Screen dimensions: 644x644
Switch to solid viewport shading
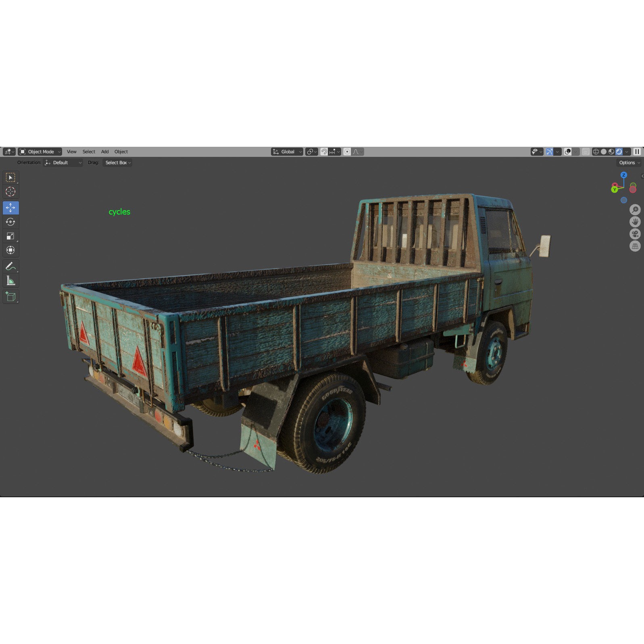tap(604, 152)
